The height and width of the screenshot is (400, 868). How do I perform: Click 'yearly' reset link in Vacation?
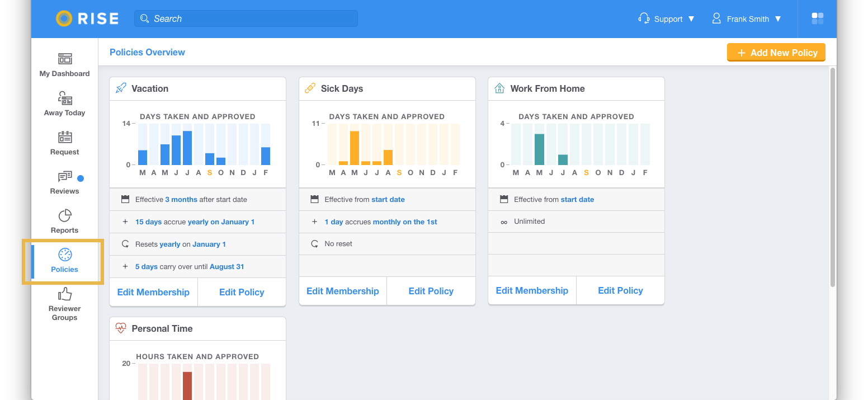pos(170,244)
